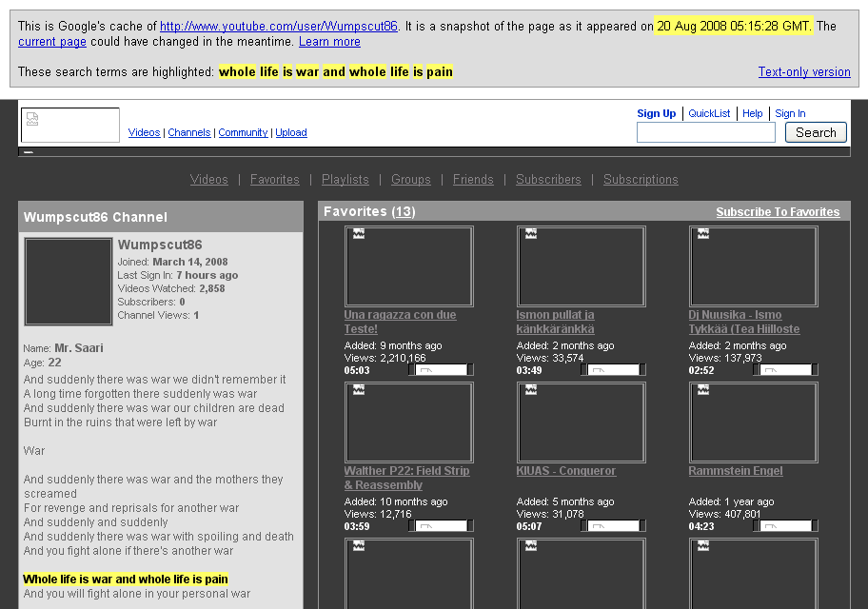
Task: Open thumbnail for Una ragazza con due Teste!
Action: [x=408, y=266]
